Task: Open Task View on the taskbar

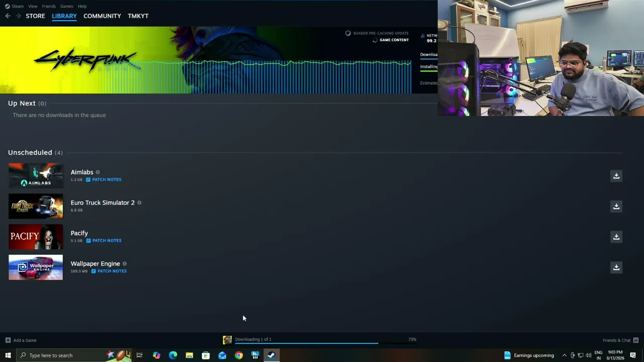Action: [x=139, y=355]
